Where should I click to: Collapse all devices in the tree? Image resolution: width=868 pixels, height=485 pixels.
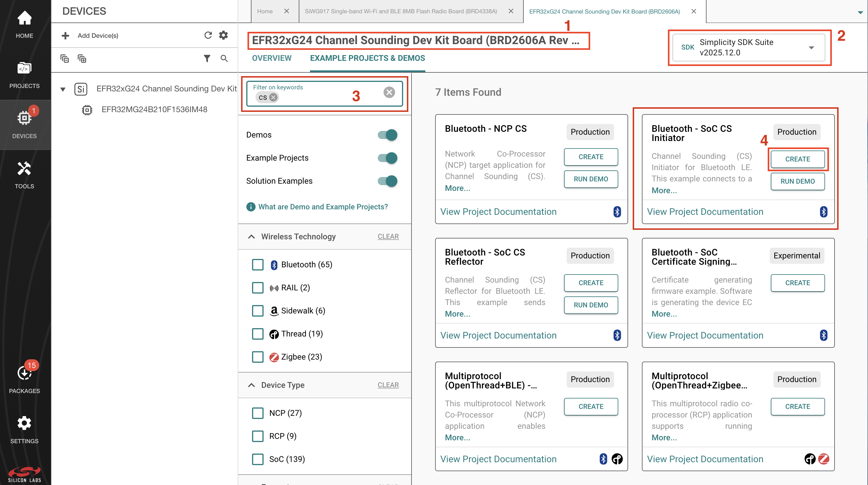[x=64, y=59]
